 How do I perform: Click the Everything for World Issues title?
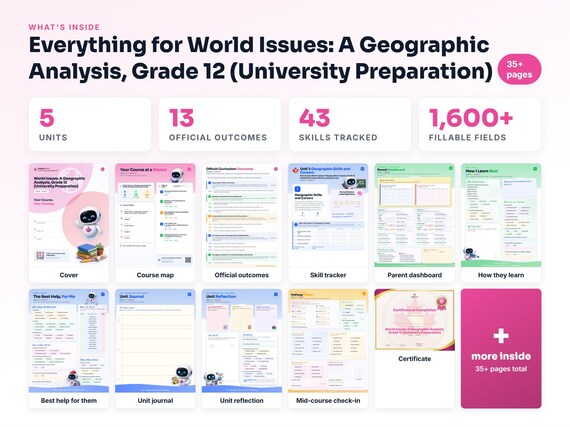[260, 58]
